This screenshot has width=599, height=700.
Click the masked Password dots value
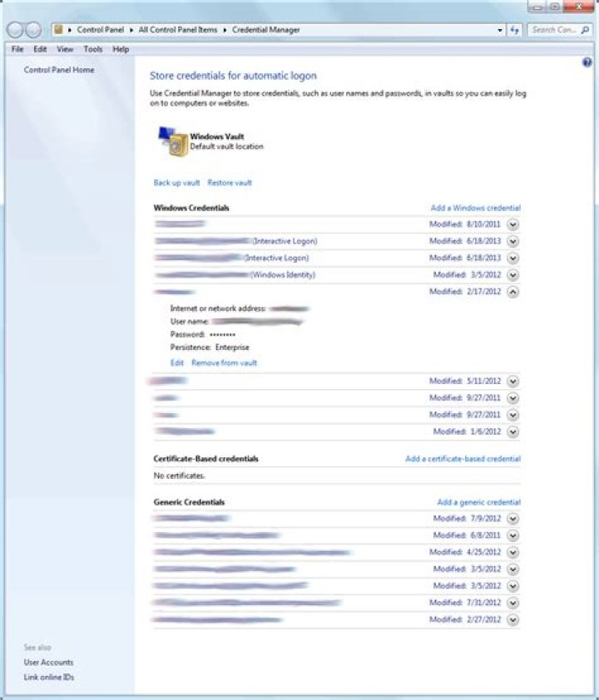[x=222, y=335]
